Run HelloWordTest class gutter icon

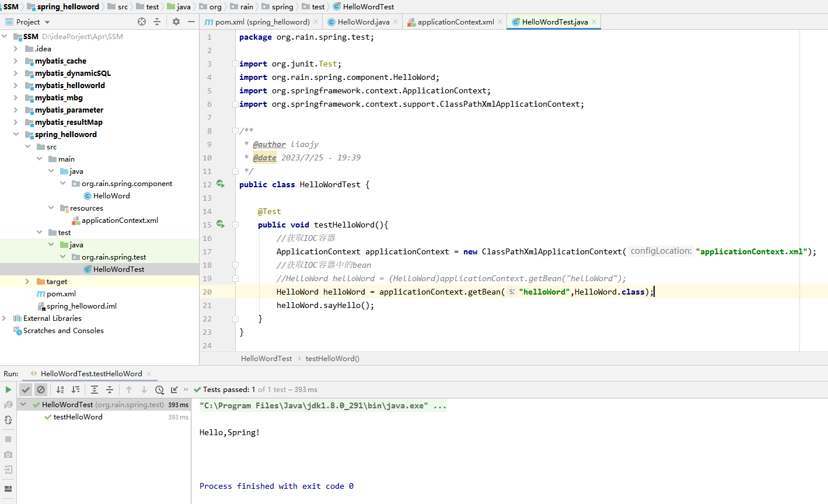221,184
